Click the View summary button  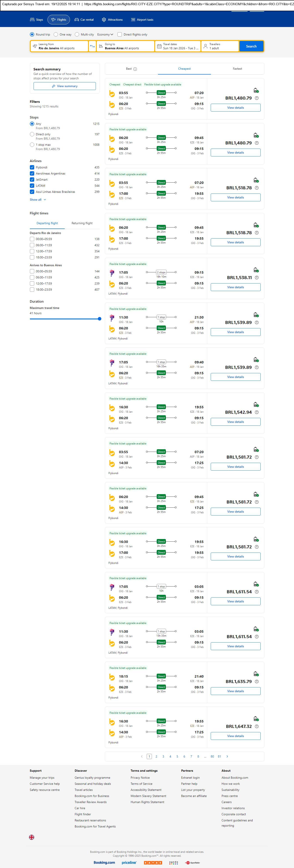click(x=64, y=86)
